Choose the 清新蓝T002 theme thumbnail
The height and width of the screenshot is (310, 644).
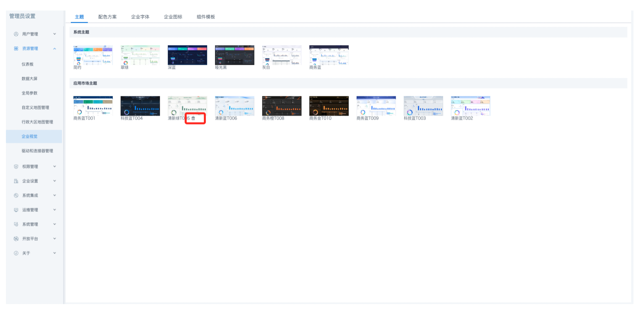coord(470,106)
